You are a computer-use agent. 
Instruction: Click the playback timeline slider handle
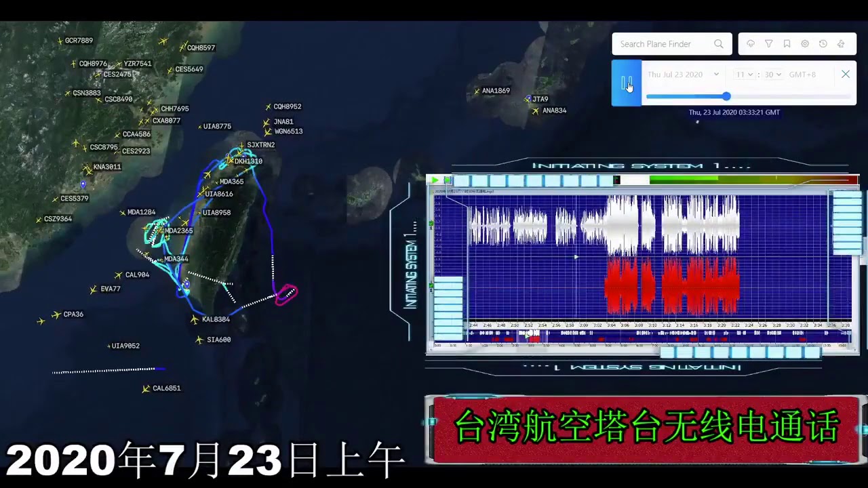(x=726, y=96)
